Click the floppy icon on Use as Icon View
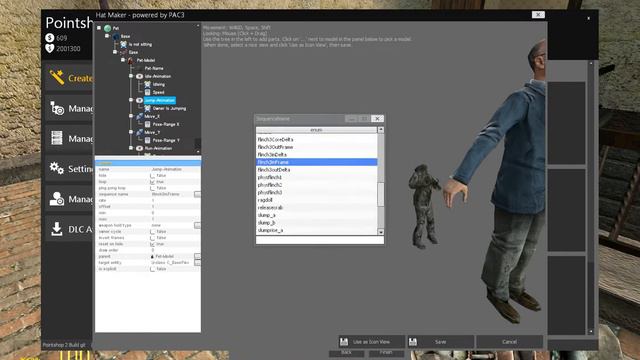Viewport: 640px width, 360px height. tap(344, 342)
